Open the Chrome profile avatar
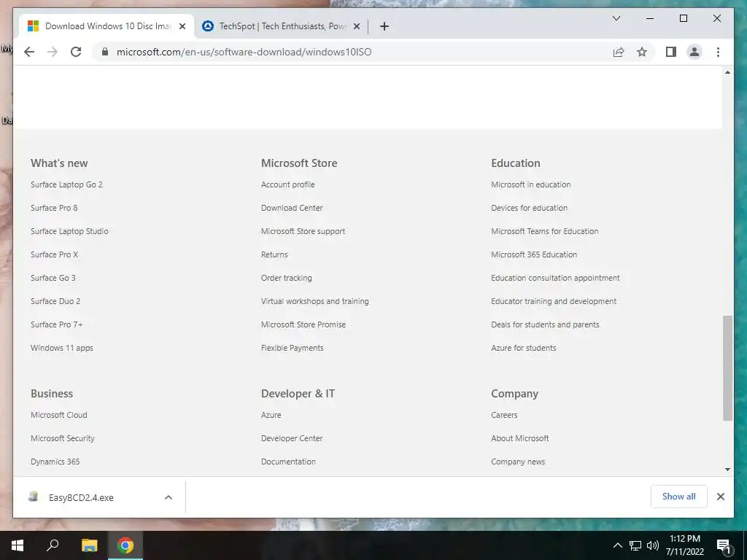747x560 pixels. (694, 52)
